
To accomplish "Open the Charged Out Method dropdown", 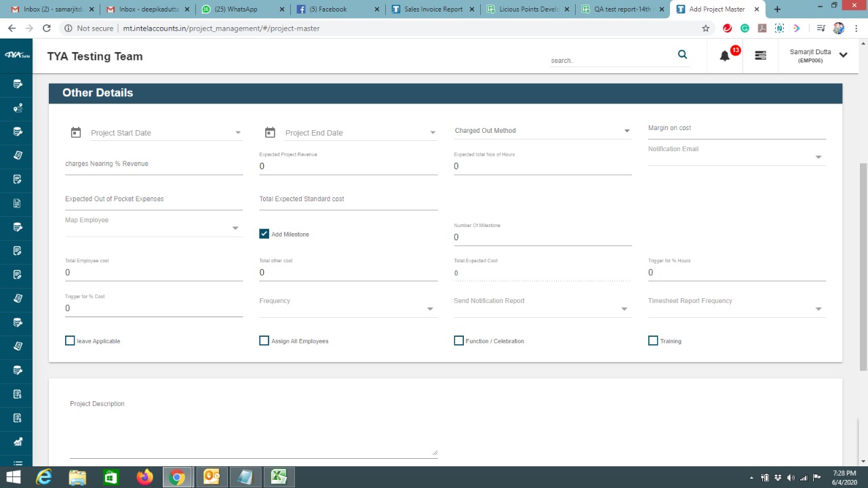I will click(x=542, y=131).
